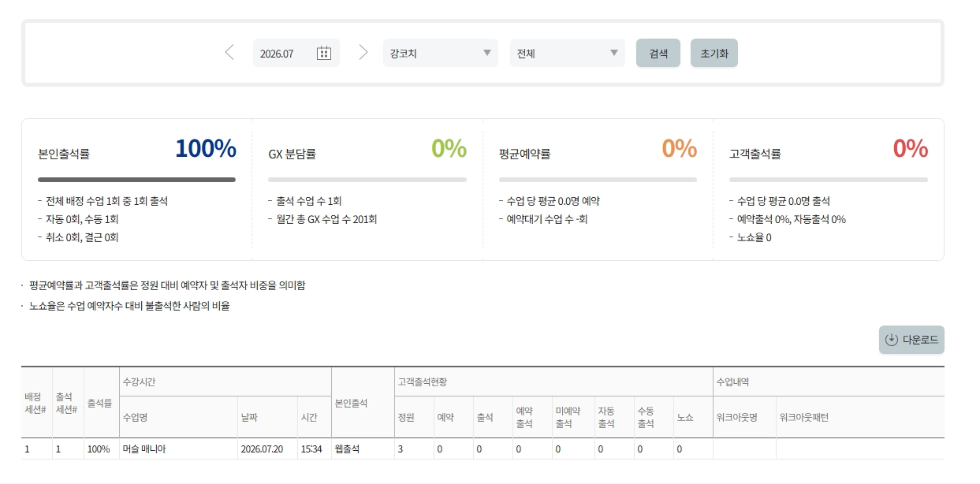Expand the 강코치 instructor dropdown
The image size is (980, 484).
441,53
